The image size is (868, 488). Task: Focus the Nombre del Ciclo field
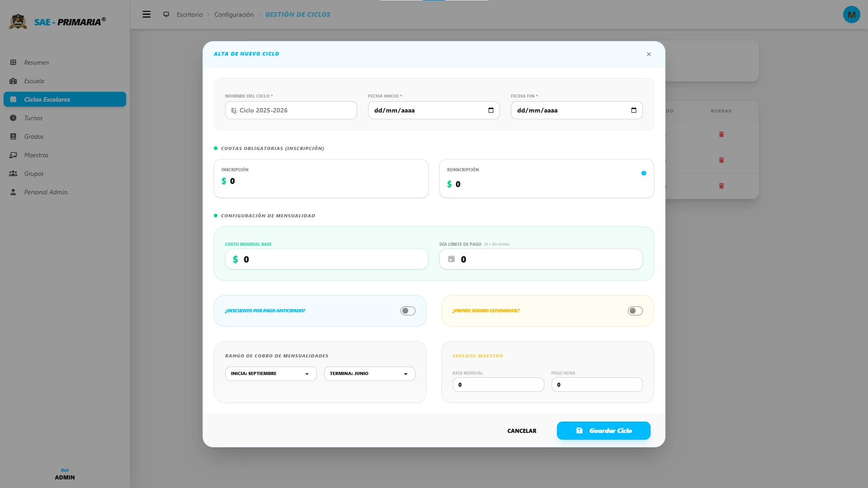click(x=291, y=110)
